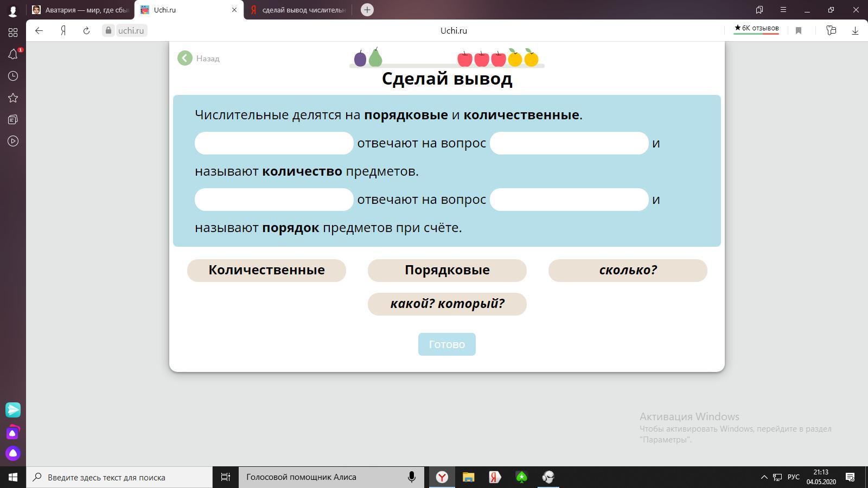Open Task View on the taskbar
Image resolution: width=868 pixels, height=488 pixels.
point(225,477)
